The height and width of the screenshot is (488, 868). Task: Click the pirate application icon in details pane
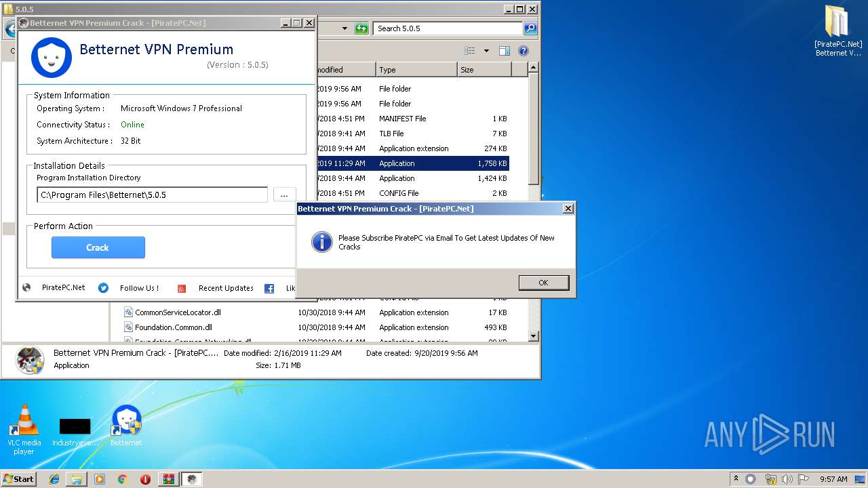(x=30, y=360)
